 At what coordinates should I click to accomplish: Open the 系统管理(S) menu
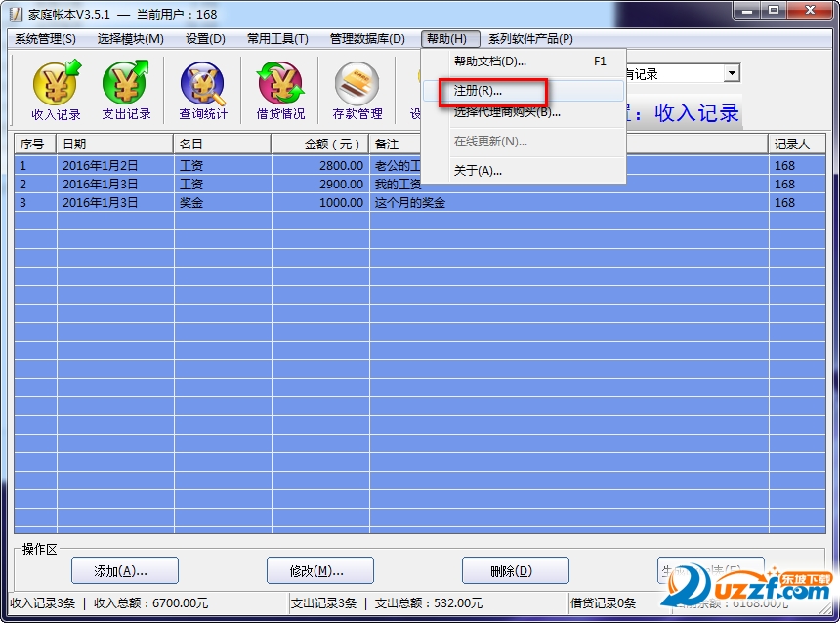(x=45, y=38)
